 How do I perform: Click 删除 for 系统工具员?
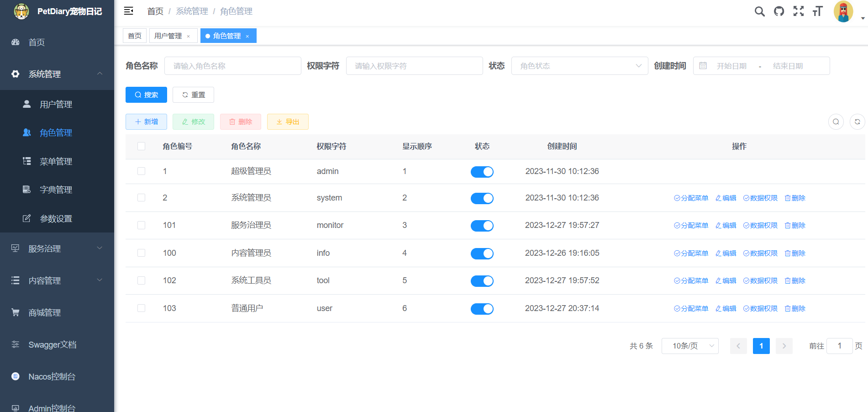[x=795, y=280]
